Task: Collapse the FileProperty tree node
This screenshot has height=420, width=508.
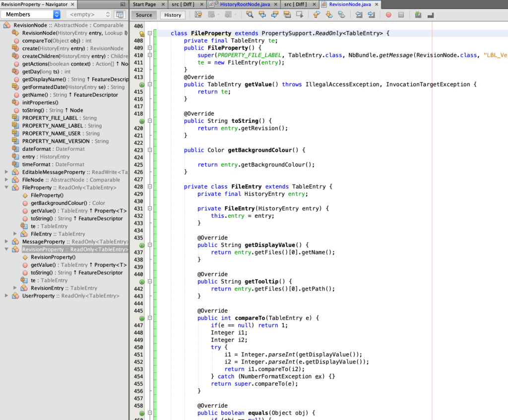Action: [x=6, y=188]
